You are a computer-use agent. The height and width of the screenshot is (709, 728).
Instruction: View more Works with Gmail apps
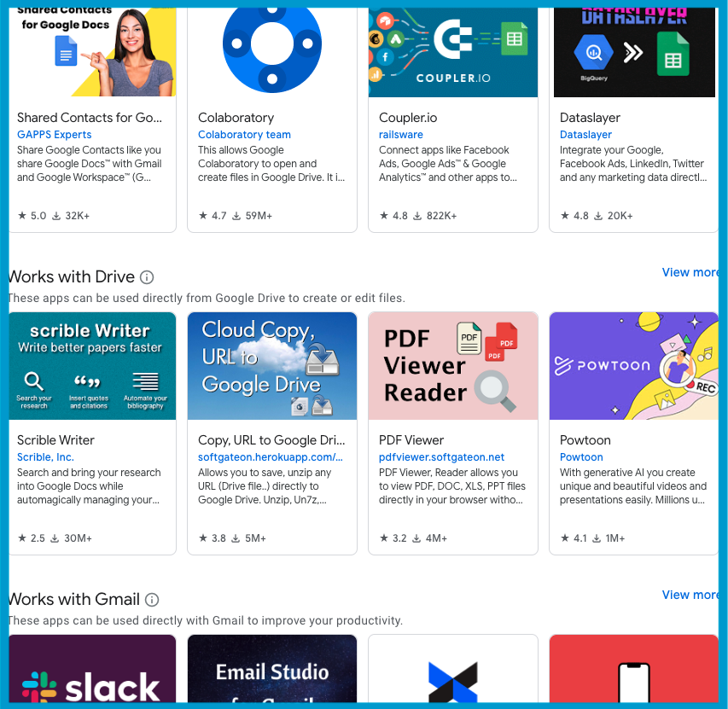coord(690,595)
